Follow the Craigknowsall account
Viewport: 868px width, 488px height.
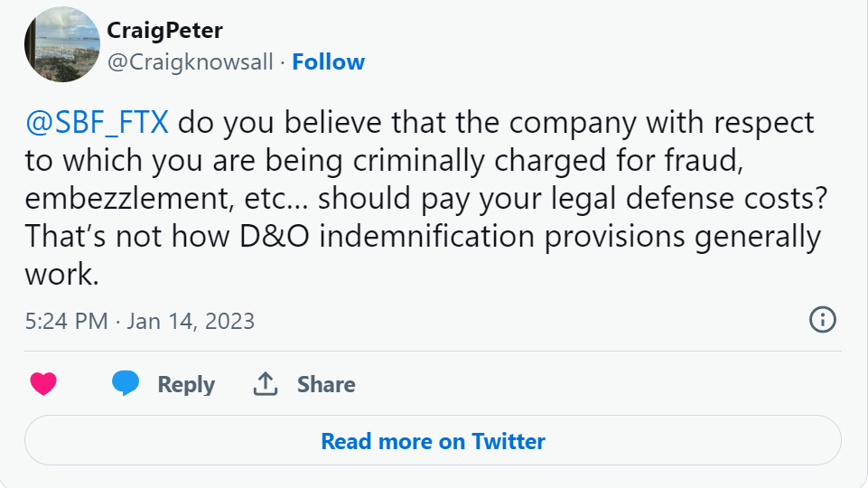pyautogui.click(x=329, y=62)
